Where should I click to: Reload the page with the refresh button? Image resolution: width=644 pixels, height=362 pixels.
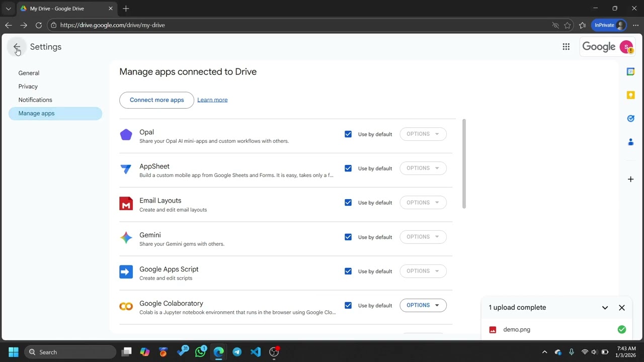(x=39, y=25)
